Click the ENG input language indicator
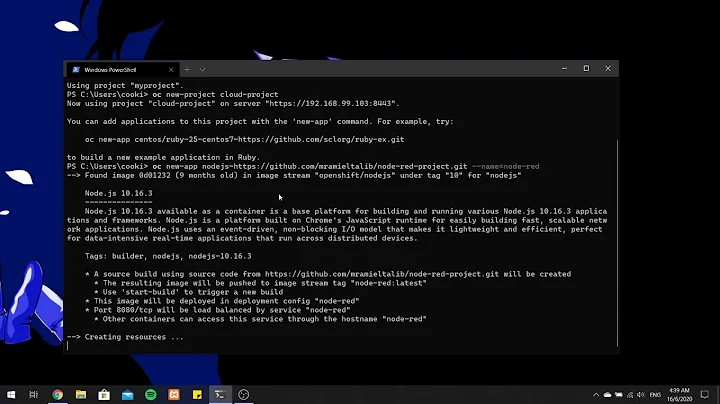Image resolution: width=720 pixels, height=404 pixels. (x=655, y=395)
